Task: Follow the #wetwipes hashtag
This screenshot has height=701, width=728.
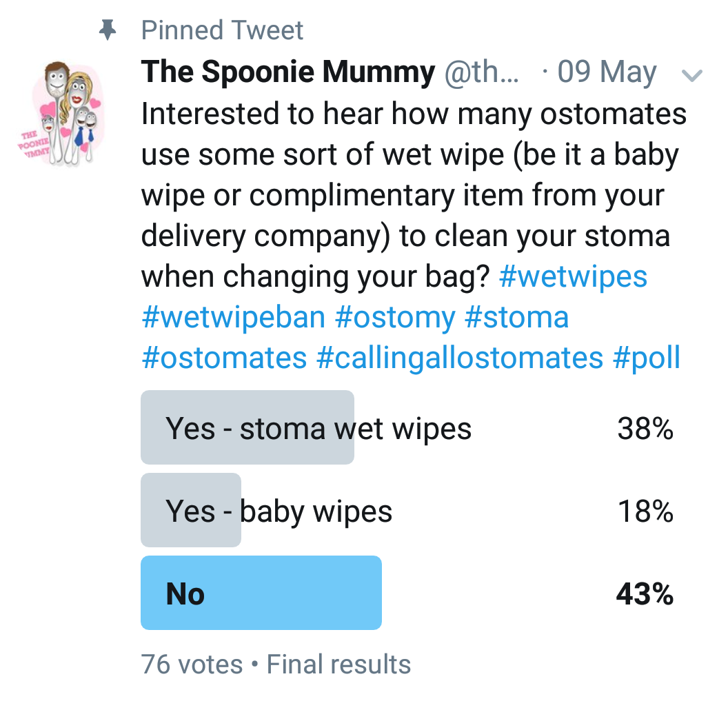Action: 573,276
